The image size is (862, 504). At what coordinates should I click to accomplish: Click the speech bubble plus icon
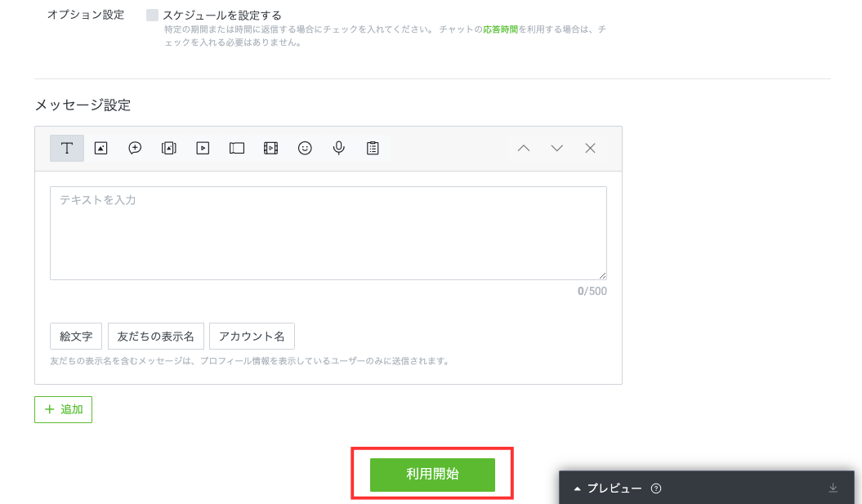135,148
